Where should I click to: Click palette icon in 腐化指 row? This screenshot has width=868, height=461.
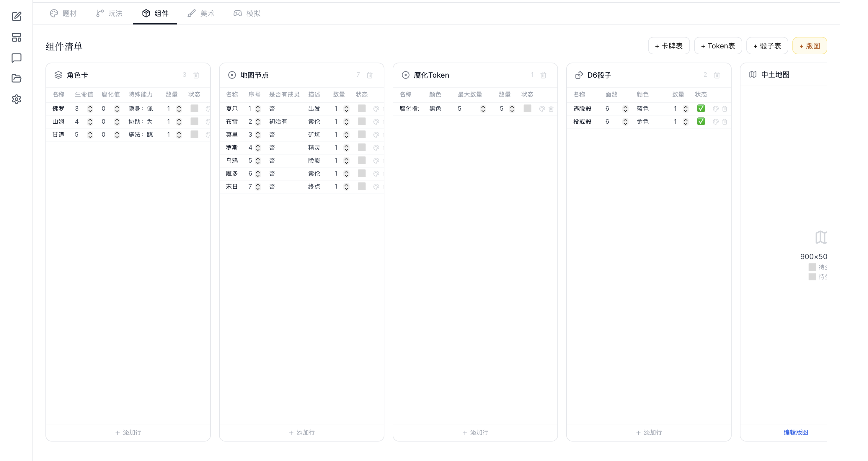[x=542, y=109]
